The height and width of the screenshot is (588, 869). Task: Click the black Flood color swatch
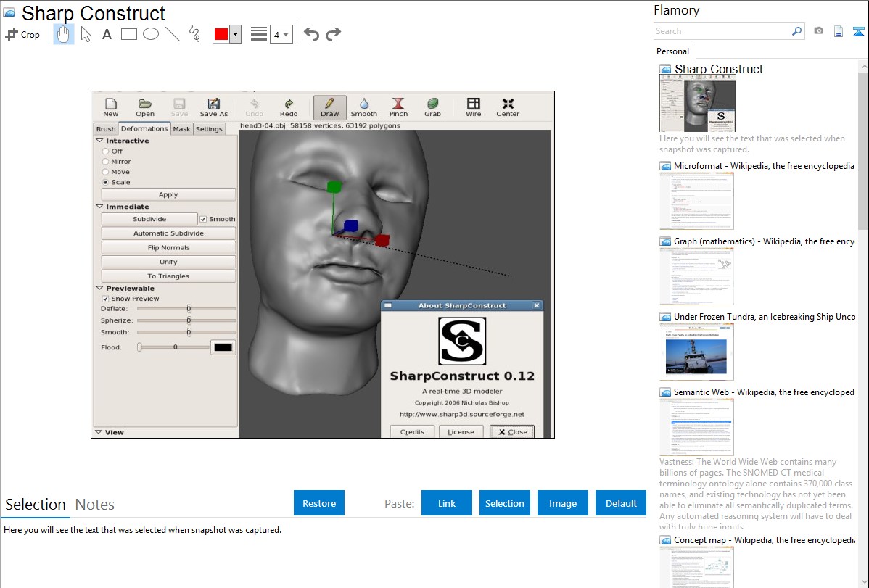223,347
